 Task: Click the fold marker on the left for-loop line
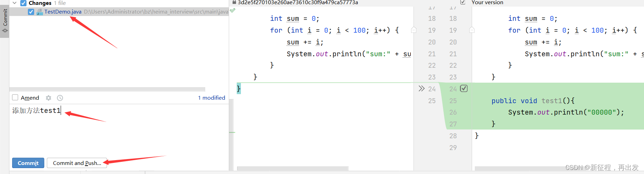(x=414, y=30)
